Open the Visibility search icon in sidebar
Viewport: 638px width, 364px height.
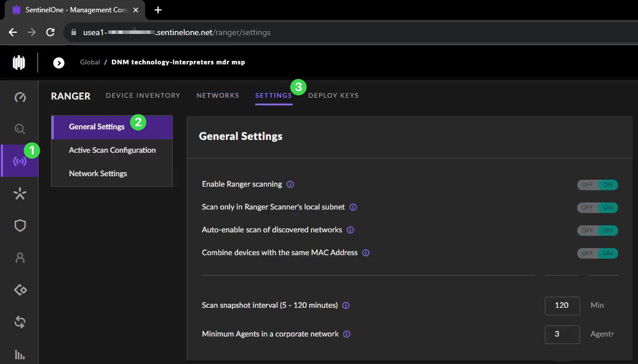pos(20,129)
